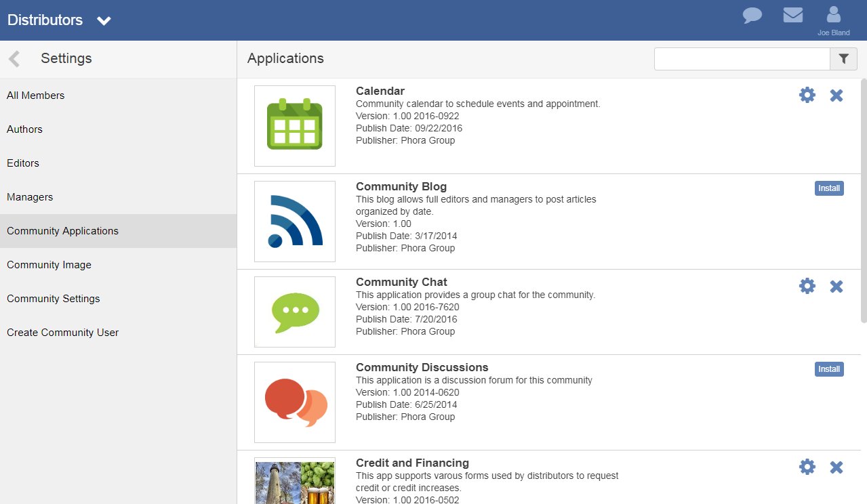This screenshot has height=504, width=867.
Task: Install the Community Blog application
Action: 829,188
